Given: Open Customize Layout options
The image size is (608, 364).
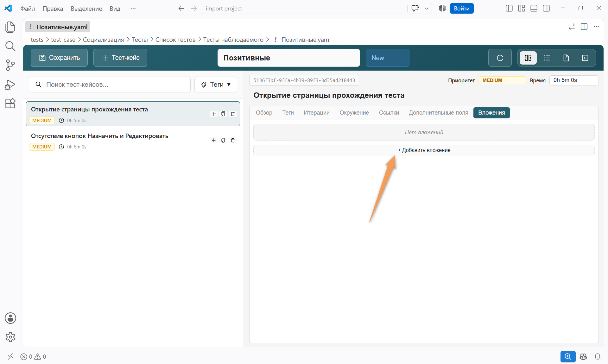Looking at the screenshot, I should click(522, 9).
